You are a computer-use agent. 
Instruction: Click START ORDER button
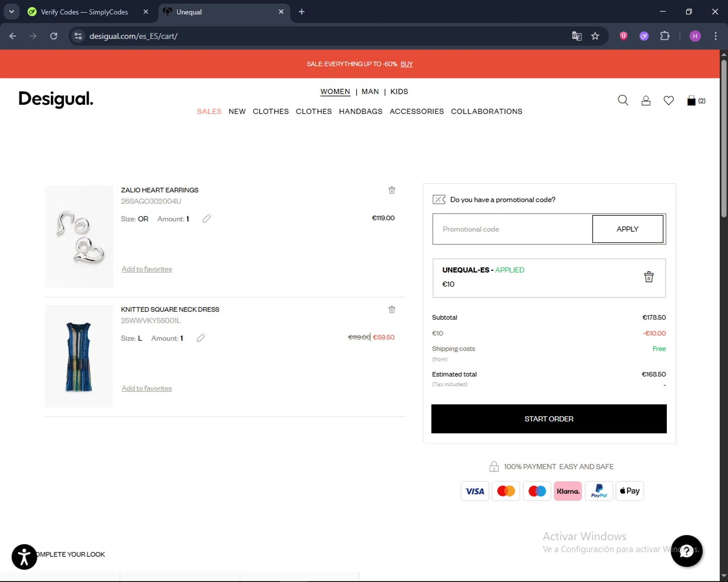point(549,419)
